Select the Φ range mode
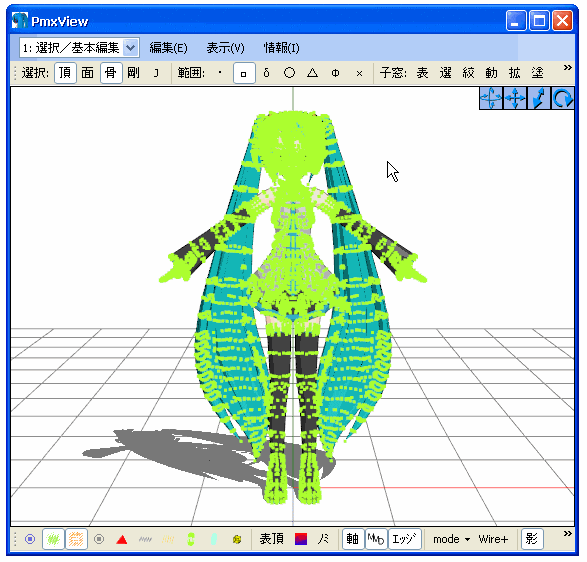The image size is (587, 562). point(335,73)
